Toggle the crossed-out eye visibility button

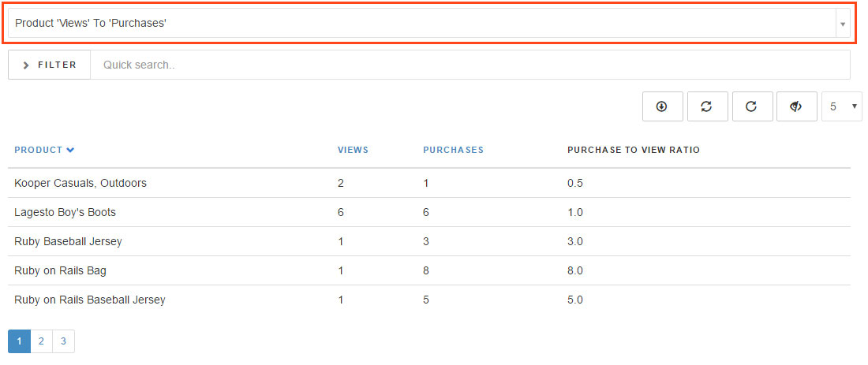coord(797,106)
